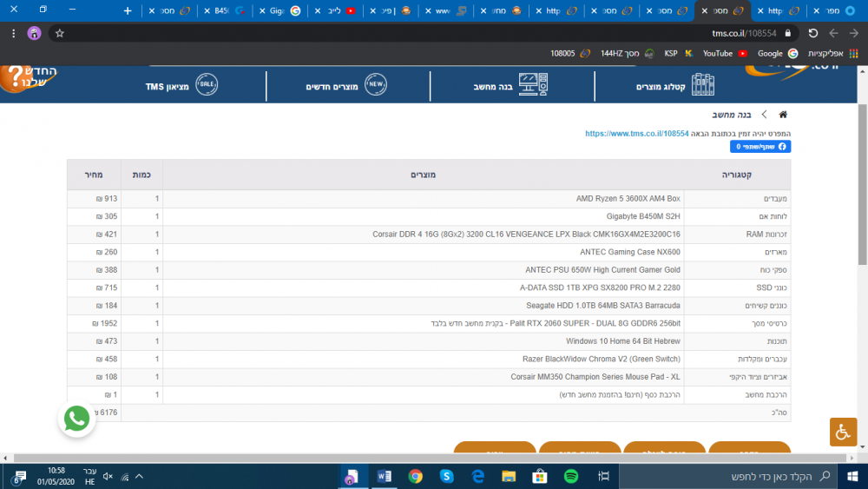The image size is (868, 489).
Task: Switch to the YouTube 'לייב' tab
Action: (x=335, y=10)
